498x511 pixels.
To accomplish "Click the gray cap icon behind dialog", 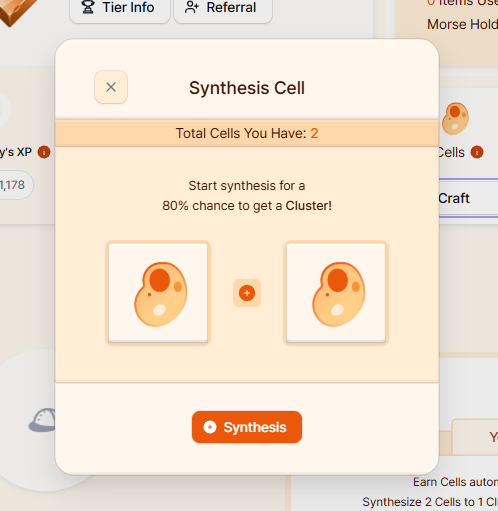I will click(x=42, y=420).
